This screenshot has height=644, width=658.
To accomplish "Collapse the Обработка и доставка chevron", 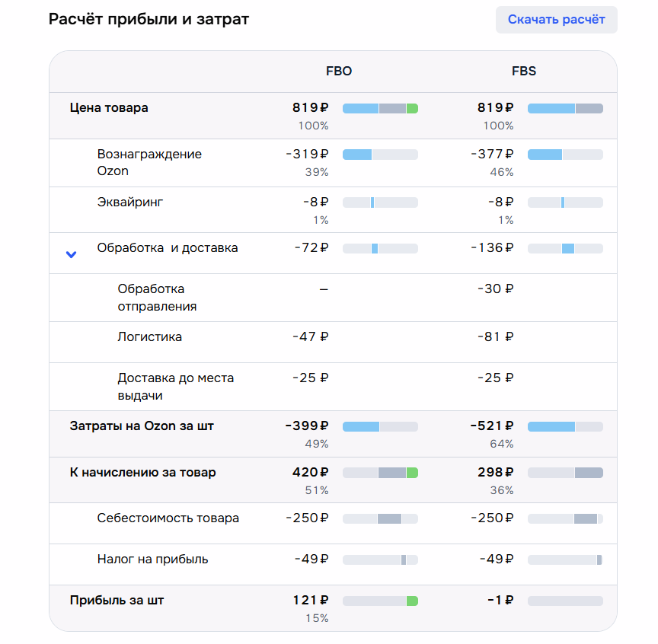I will pyautogui.click(x=72, y=254).
